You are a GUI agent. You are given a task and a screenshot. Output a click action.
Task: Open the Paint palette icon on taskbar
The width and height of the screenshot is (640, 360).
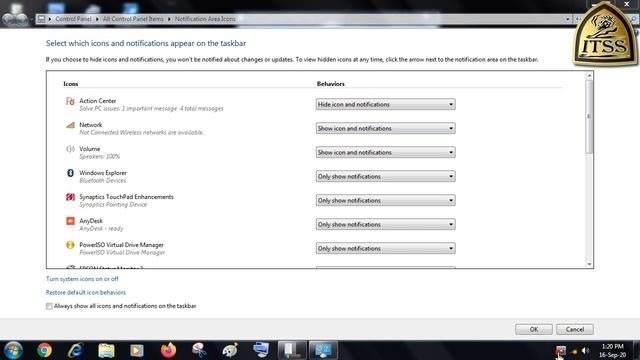230,350
